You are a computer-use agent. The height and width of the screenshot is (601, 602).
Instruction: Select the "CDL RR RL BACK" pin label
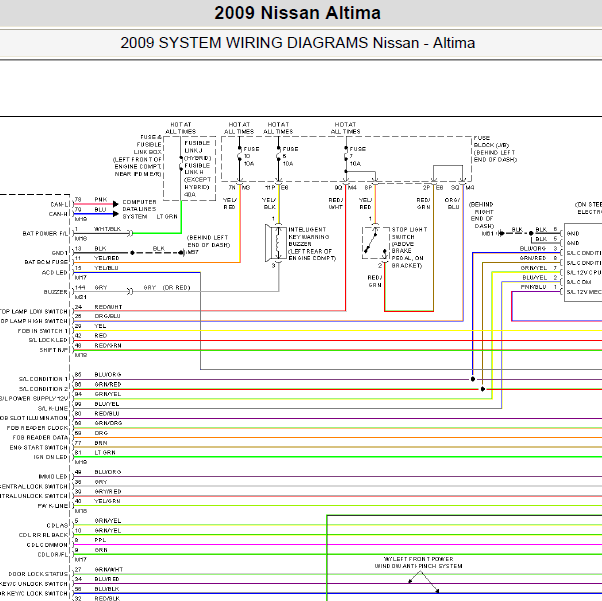click(43, 535)
